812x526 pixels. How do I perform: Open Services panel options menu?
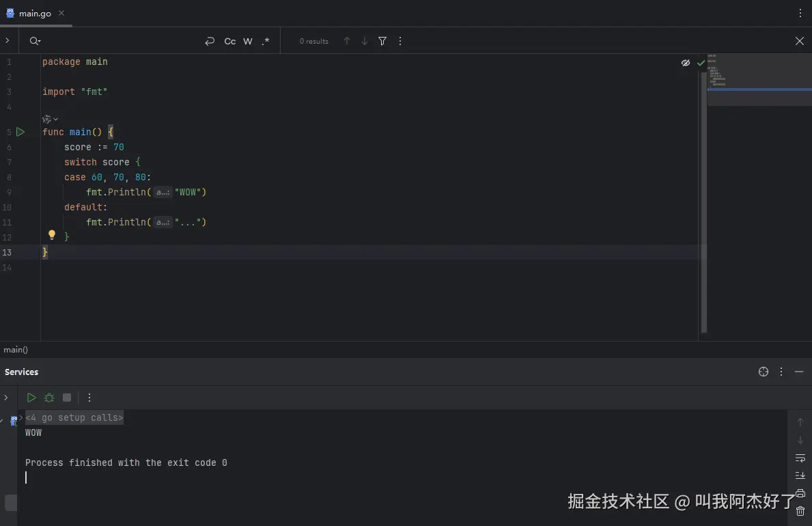[x=781, y=372]
